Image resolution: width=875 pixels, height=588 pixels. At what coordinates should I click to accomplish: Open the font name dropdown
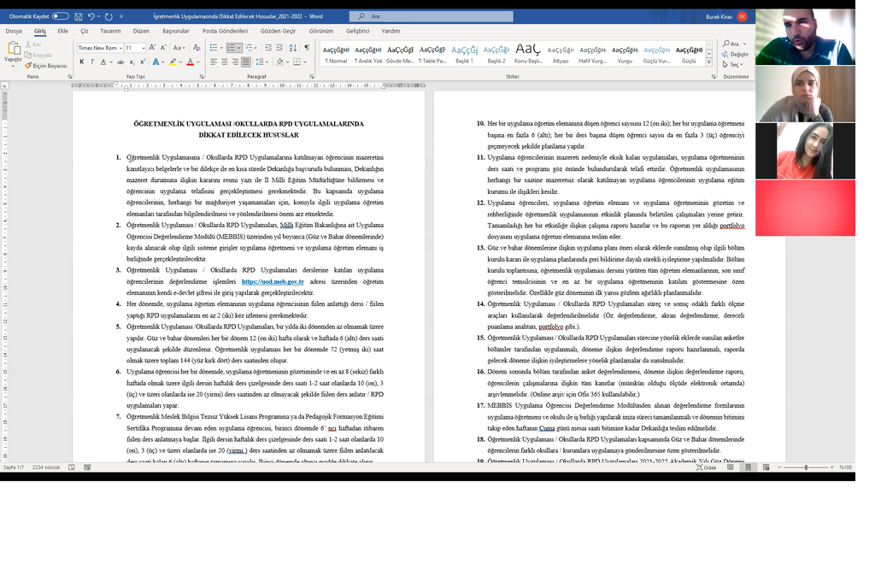(120, 48)
